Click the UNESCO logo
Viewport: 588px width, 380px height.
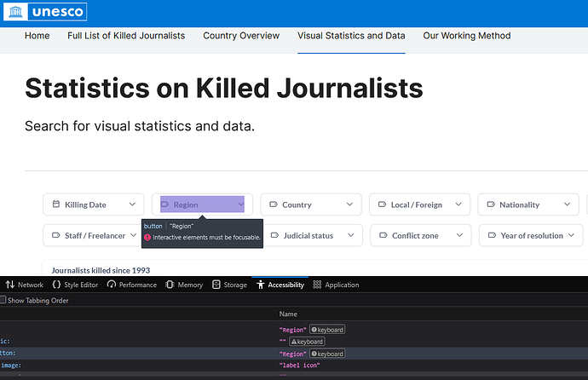point(45,12)
